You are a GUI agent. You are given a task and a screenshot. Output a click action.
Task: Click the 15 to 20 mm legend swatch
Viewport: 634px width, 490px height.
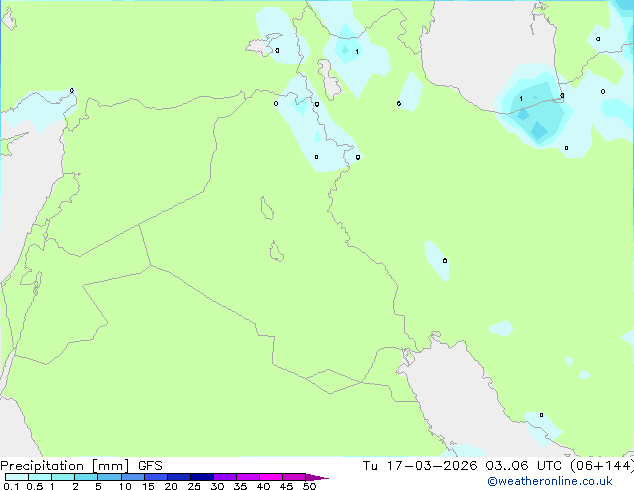[155, 477]
